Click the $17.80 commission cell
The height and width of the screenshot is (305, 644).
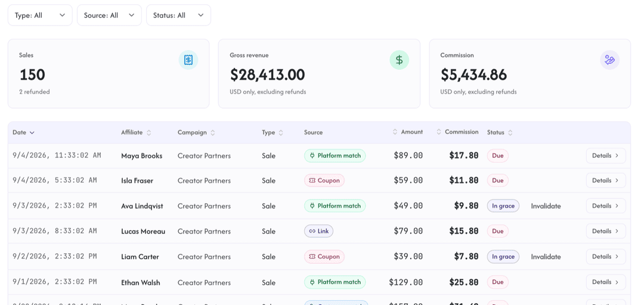pos(464,155)
